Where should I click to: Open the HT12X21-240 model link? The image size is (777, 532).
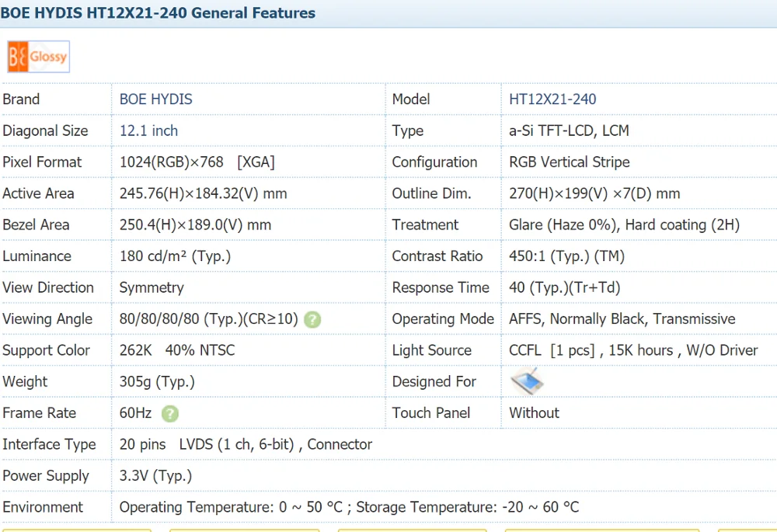(x=552, y=99)
